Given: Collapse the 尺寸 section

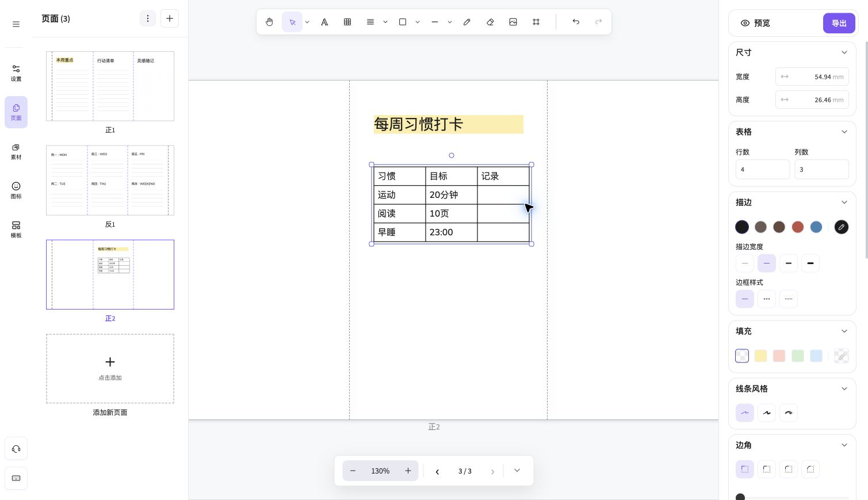Looking at the screenshot, I should (844, 52).
